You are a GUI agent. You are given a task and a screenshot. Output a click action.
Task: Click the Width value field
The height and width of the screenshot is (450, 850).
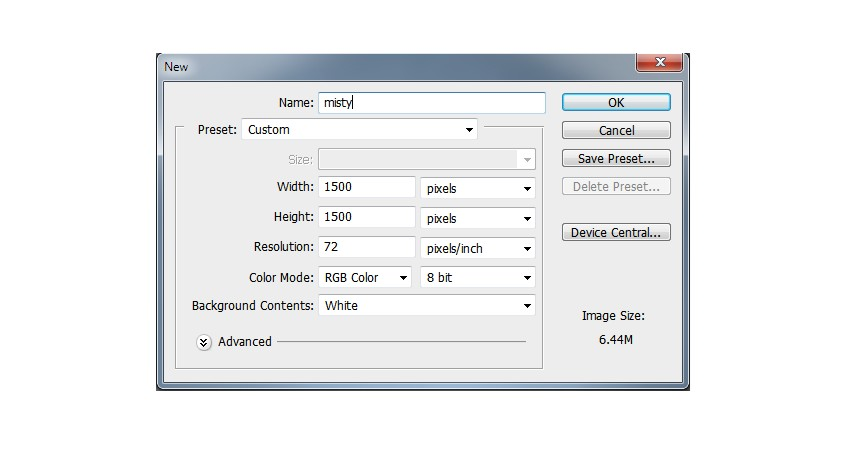[x=366, y=187]
